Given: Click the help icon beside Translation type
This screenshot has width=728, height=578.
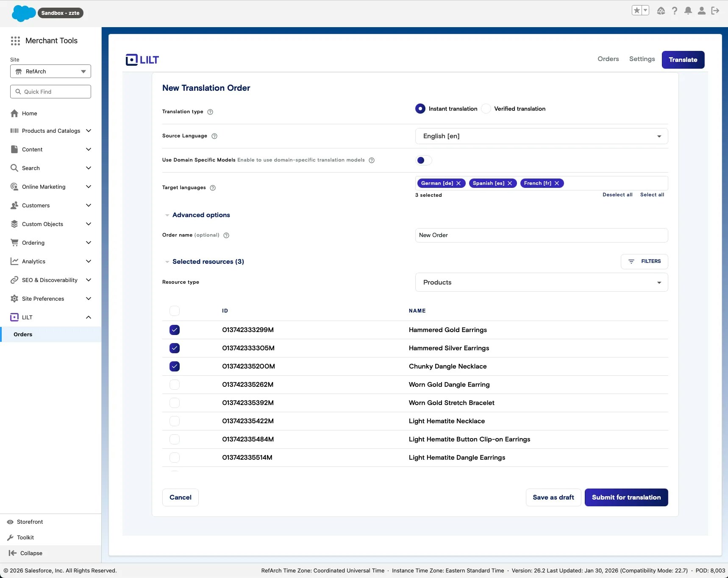Looking at the screenshot, I should pos(210,112).
